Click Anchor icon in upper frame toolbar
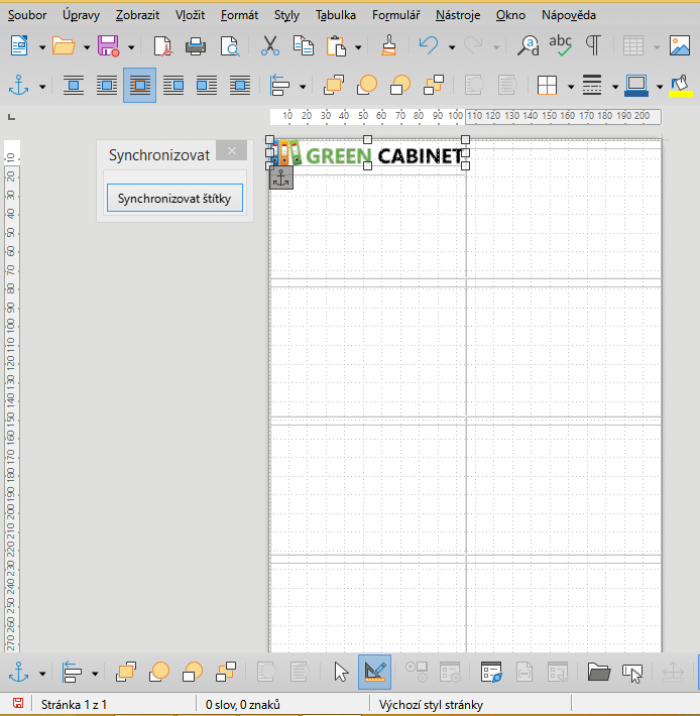The height and width of the screenshot is (716, 700). coord(19,85)
